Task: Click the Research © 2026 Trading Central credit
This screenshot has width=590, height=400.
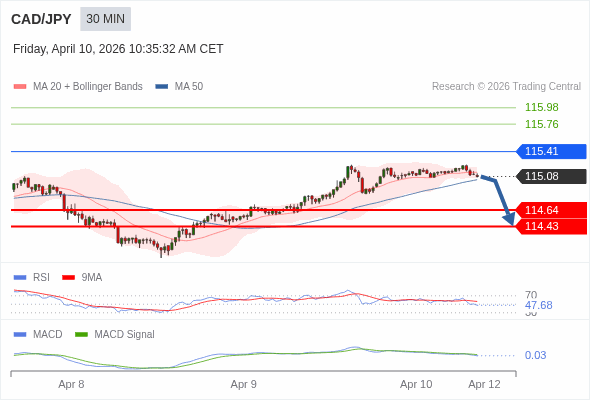Action: coord(506,87)
